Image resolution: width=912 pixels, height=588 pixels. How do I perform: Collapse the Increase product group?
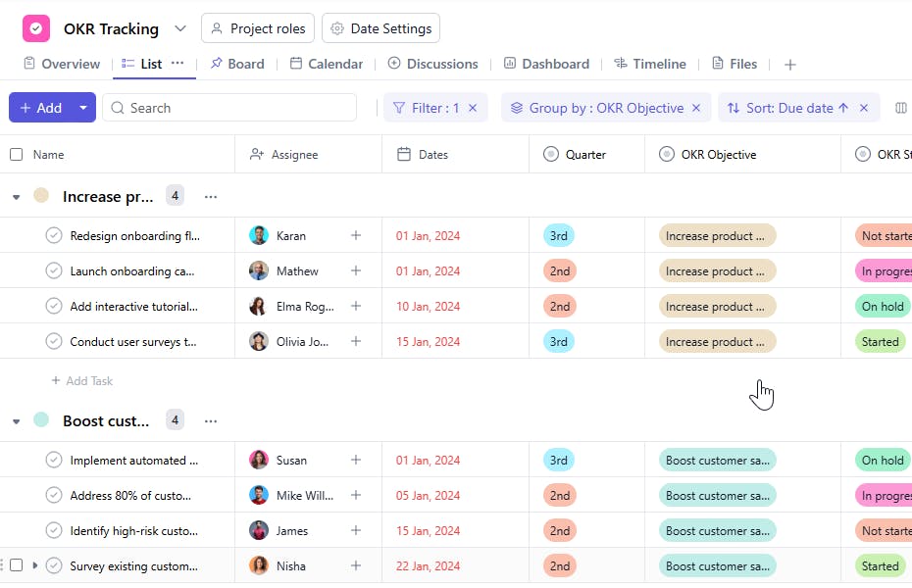click(16, 197)
